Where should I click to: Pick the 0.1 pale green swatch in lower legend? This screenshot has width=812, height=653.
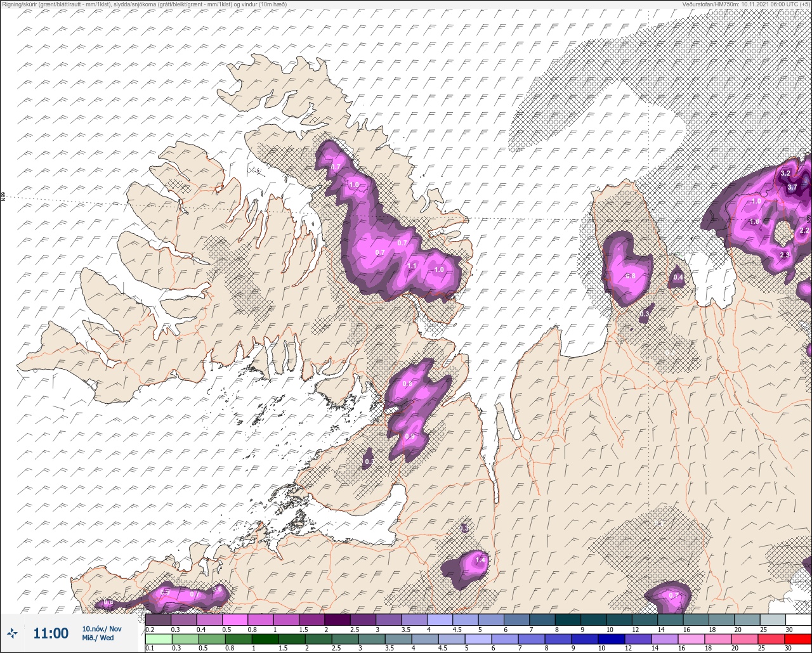pyautogui.click(x=158, y=639)
